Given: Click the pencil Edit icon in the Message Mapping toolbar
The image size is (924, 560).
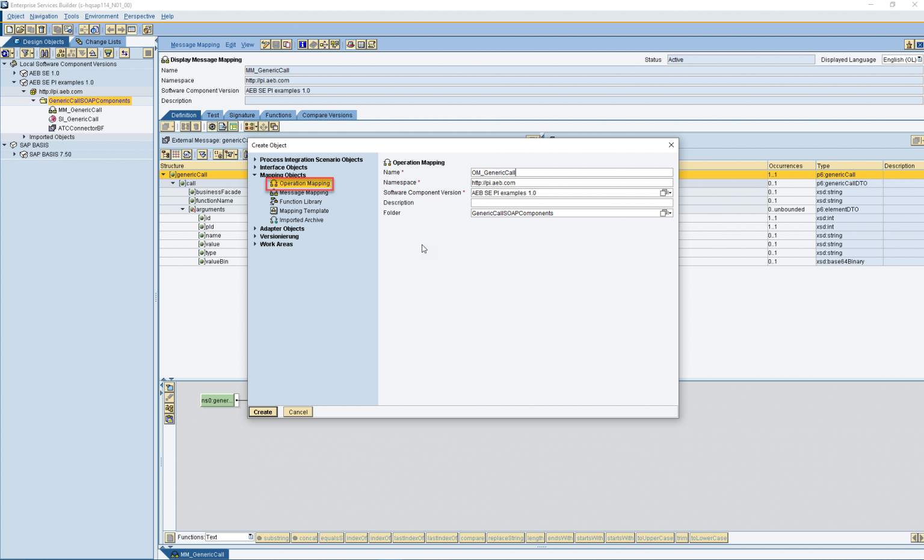Looking at the screenshot, I should point(265,45).
